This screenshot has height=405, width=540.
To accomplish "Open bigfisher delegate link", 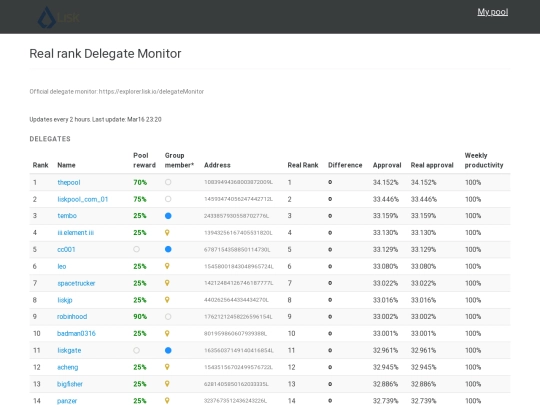I will click(70, 384).
